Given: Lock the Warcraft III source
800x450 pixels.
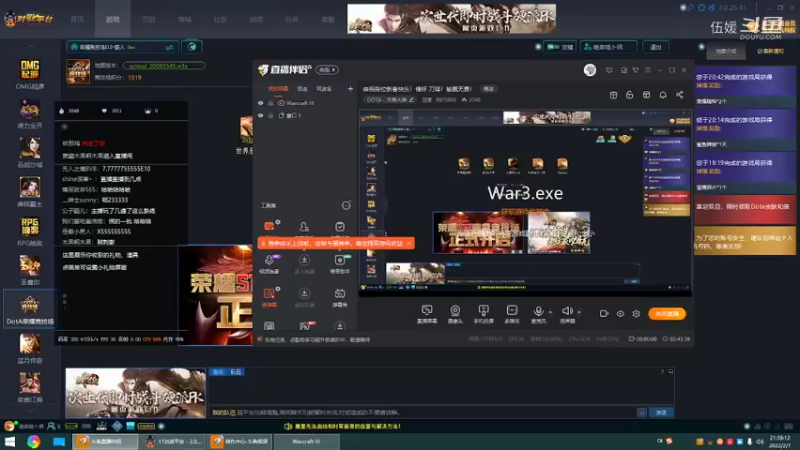Looking at the screenshot, I should click(x=271, y=103).
